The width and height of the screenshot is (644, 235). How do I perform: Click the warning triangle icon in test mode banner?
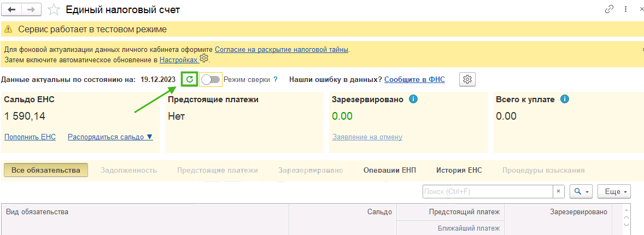[9, 30]
